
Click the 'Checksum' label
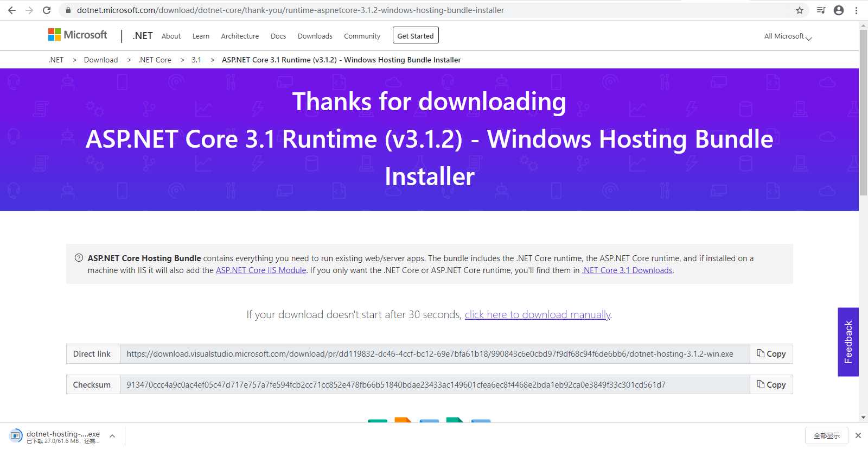[x=92, y=385]
